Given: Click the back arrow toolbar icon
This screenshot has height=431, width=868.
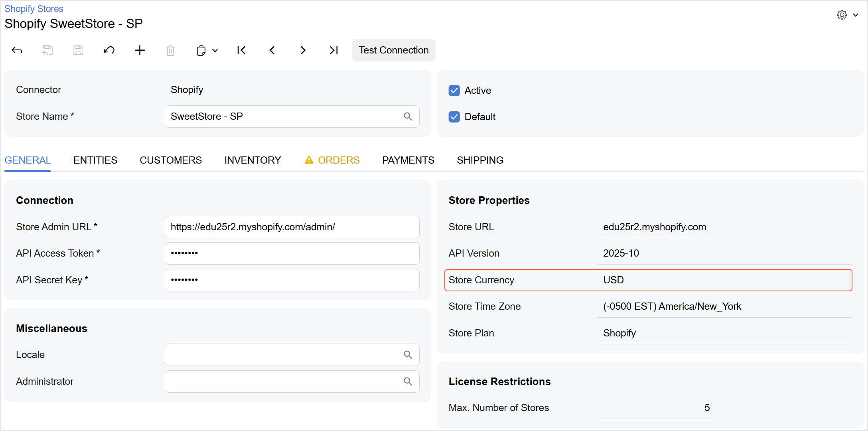Looking at the screenshot, I should [x=17, y=50].
